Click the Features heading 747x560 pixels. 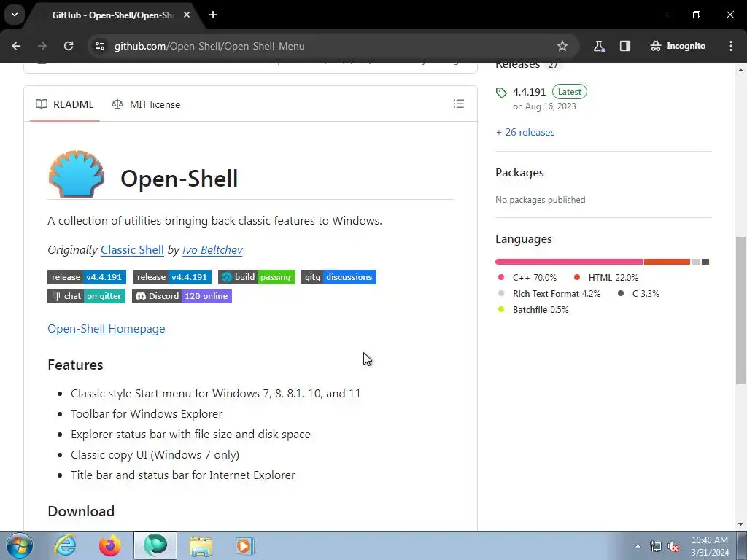[x=75, y=365]
